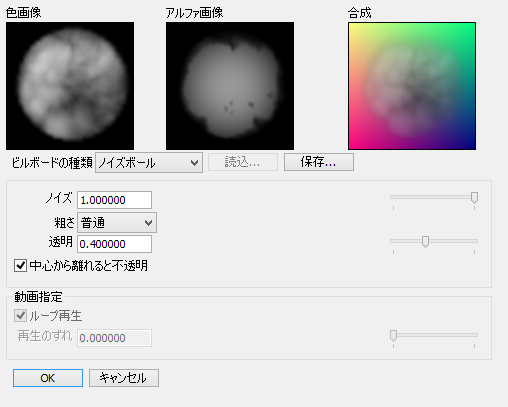This screenshot has height=407, width=508.
Task: Click the アルファ画像 alpha image preview
Action: click(230, 86)
